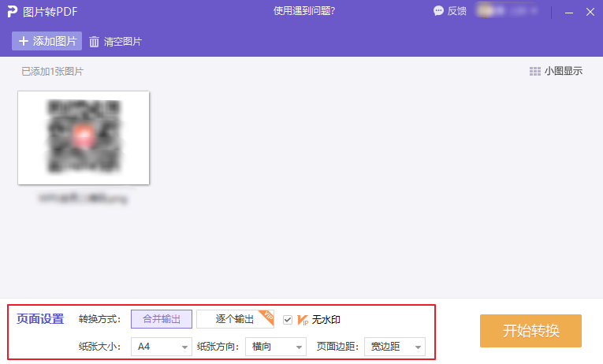Toggle the 无水印 checkbox

(x=287, y=320)
